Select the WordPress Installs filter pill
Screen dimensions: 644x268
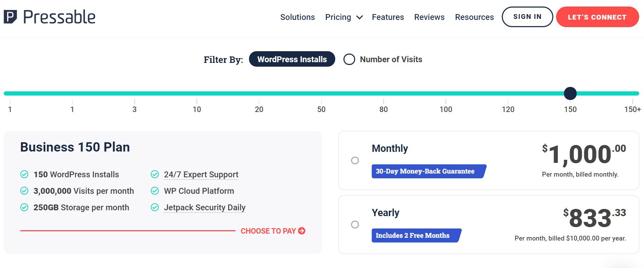[292, 59]
